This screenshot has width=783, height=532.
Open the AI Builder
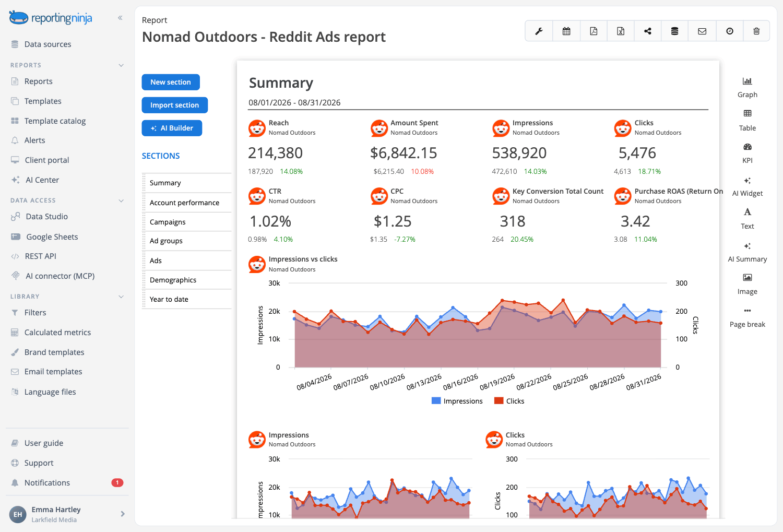172,128
